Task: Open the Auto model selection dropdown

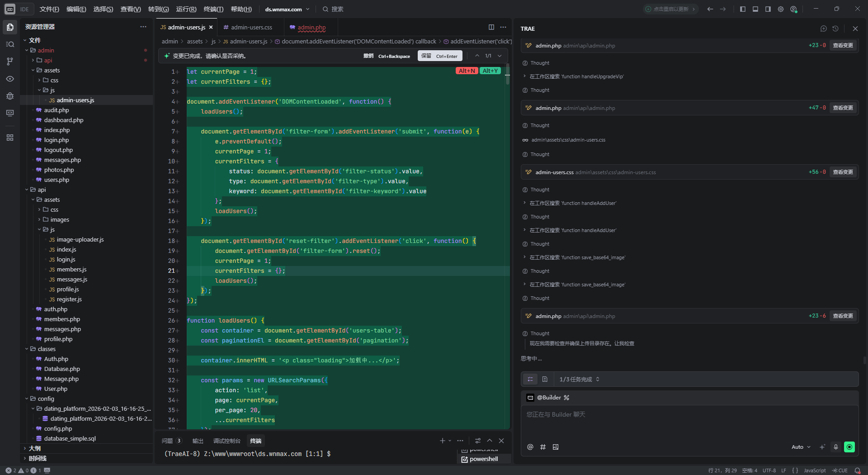Action: (x=801, y=447)
